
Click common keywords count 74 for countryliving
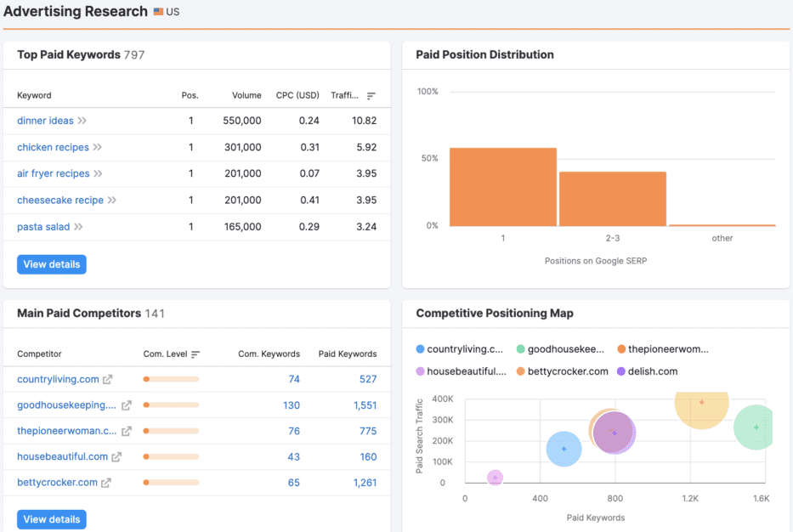coord(294,379)
